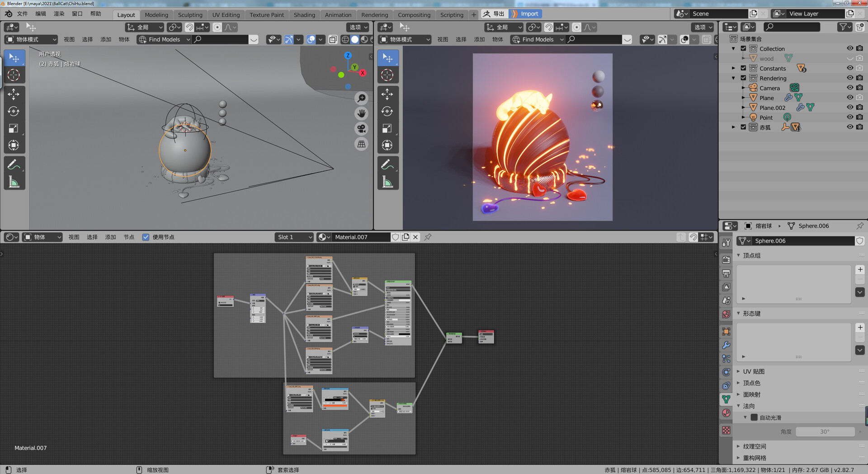Click the Find Models button in left viewport

[x=164, y=40]
